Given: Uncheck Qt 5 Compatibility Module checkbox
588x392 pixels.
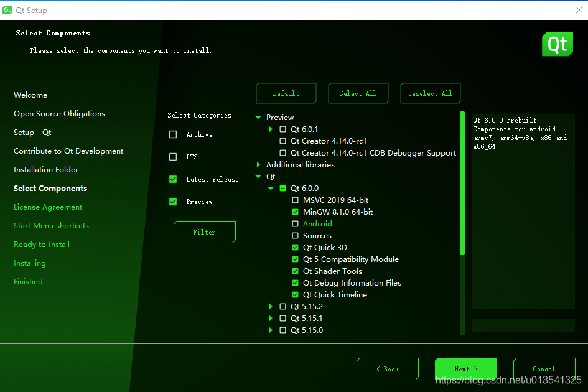Looking at the screenshot, I should pyautogui.click(x=295, y=259).
